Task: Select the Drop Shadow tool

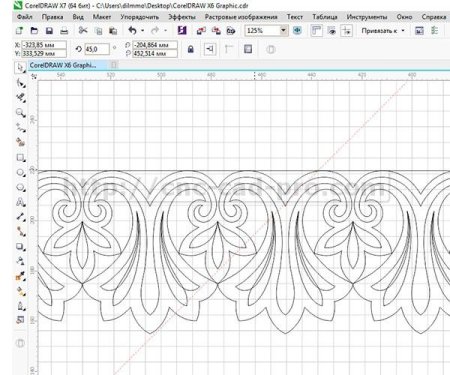Action: (20, 247)
